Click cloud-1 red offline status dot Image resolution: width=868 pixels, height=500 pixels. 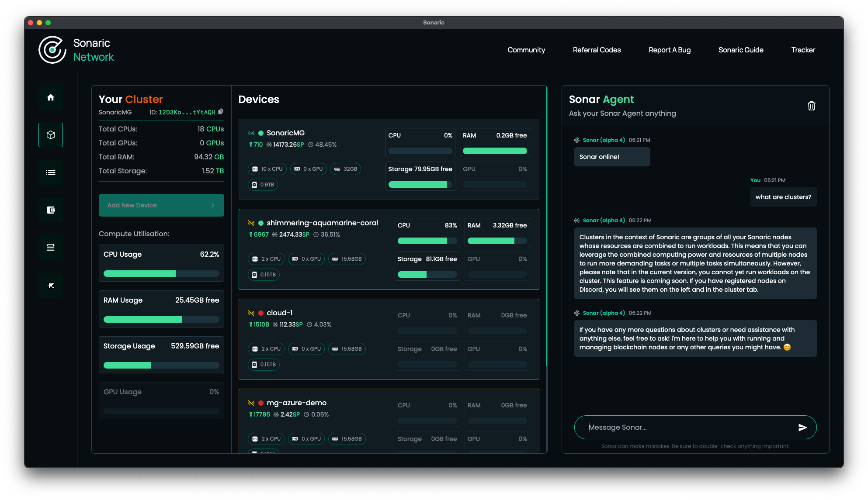(x=261, y=313)
